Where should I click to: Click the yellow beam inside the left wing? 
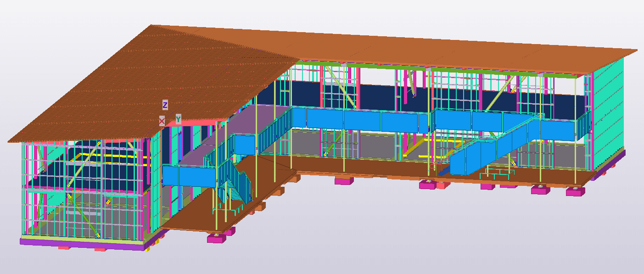[110, 156]
